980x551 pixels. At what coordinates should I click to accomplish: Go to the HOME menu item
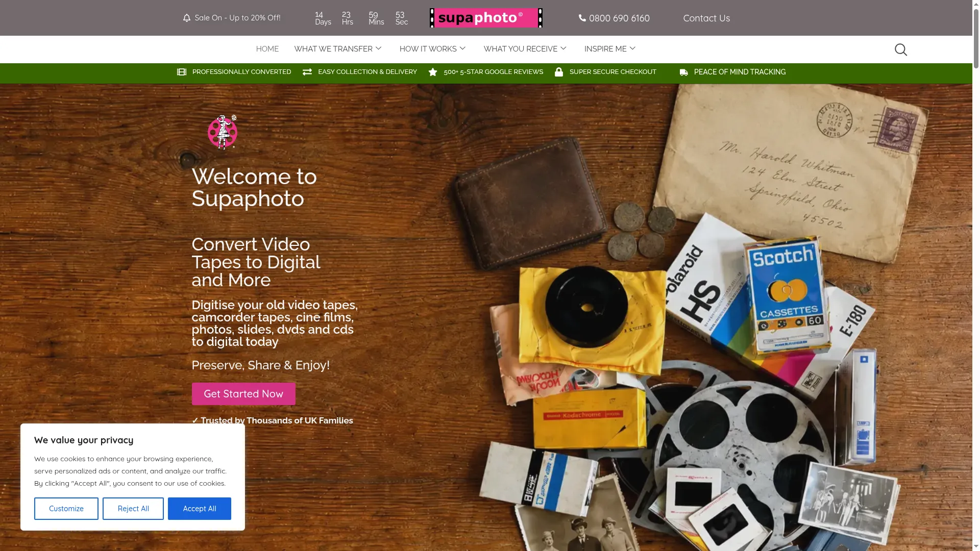267,49
